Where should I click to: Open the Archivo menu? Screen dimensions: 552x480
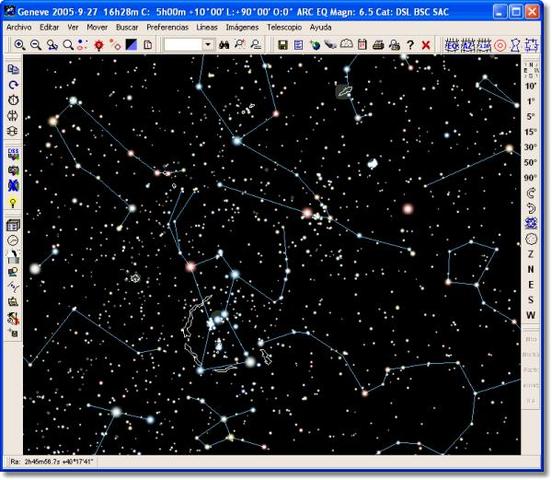[x=19, y=27]
